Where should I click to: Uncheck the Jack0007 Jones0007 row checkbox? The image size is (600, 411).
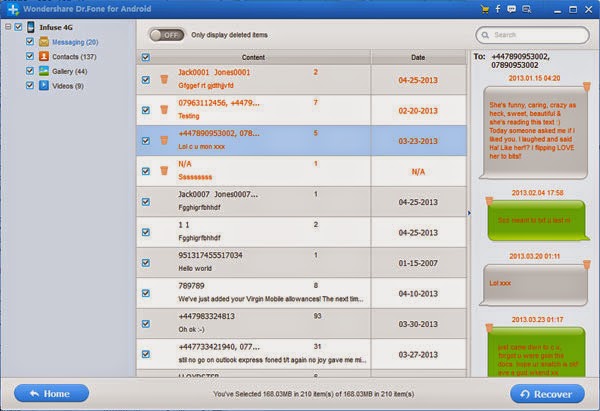146,202
